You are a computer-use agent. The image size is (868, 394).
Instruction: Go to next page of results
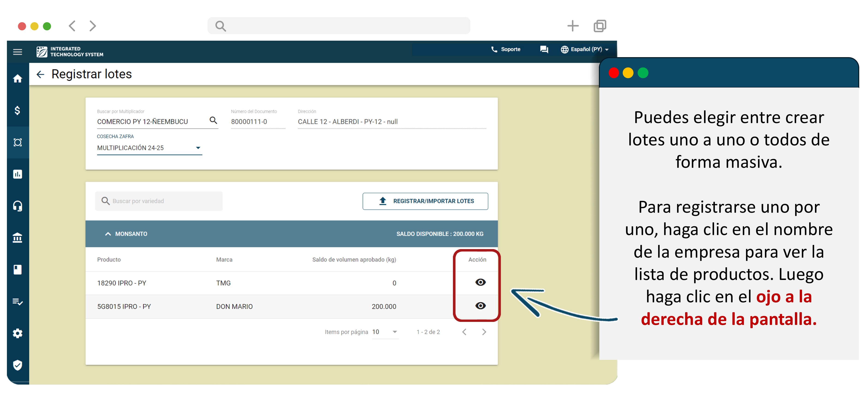tap(484, 332)
